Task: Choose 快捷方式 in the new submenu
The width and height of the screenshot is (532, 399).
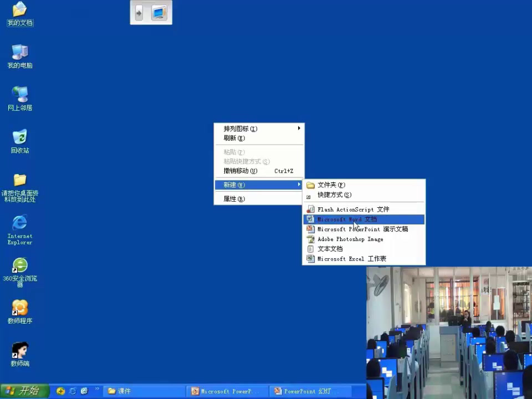Action: (364, 195)
